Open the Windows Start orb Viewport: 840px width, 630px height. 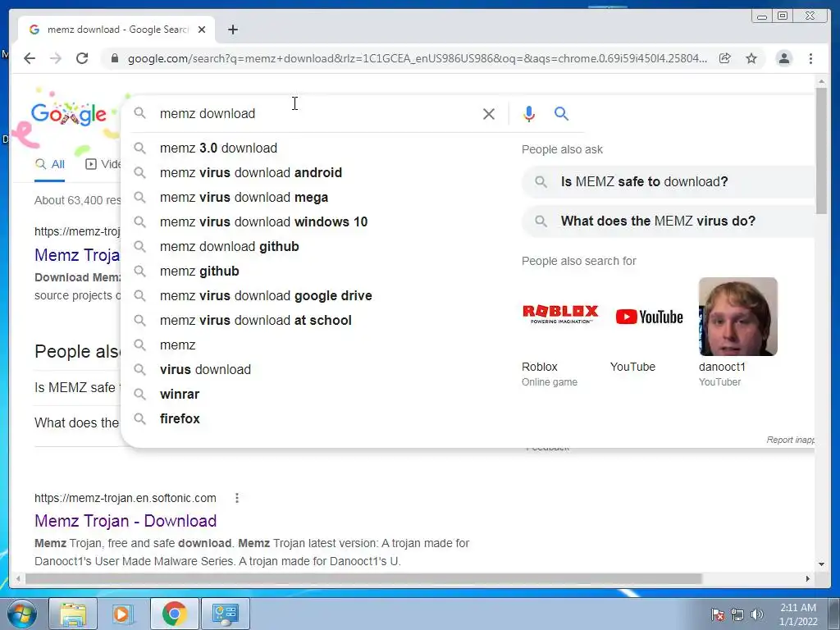click(22, 614)
